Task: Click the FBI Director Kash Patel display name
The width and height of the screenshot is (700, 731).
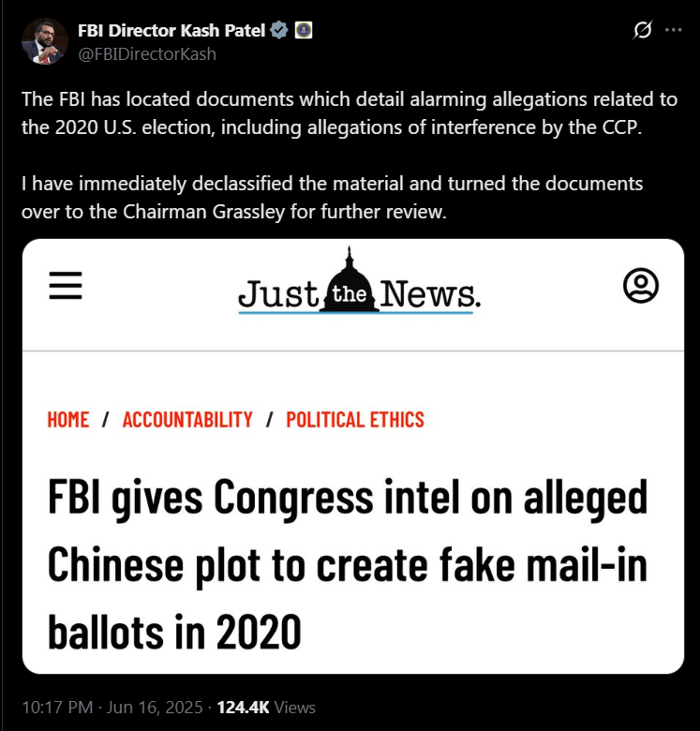Action: point(171,30)
